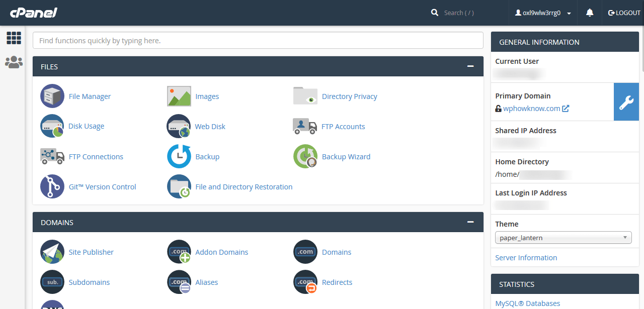The width and height of the screenshot is (644, 309).
Task: Open the Subdomains icon
Action: coord(52,282)
